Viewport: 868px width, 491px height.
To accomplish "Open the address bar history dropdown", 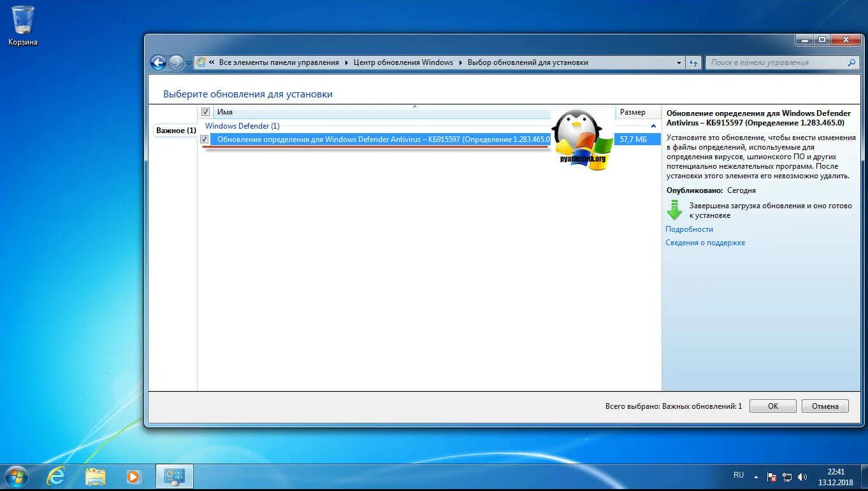I will tap(679, 62).
